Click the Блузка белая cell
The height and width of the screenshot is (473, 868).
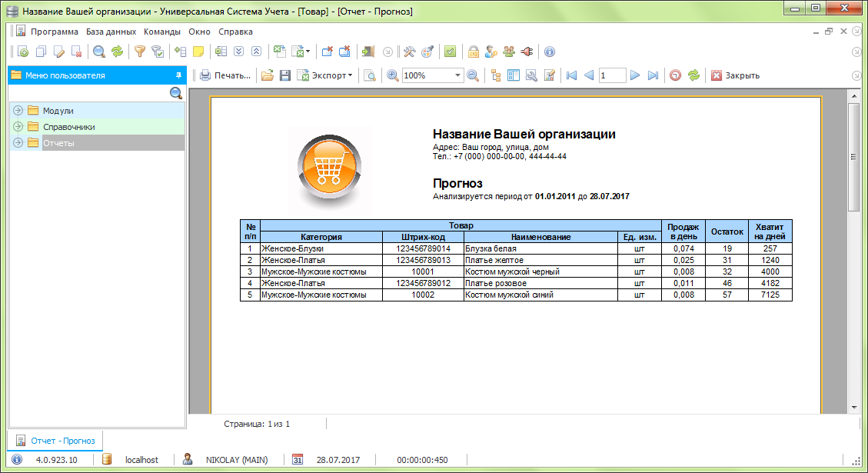pyautogui.click(x=540, y=248)
